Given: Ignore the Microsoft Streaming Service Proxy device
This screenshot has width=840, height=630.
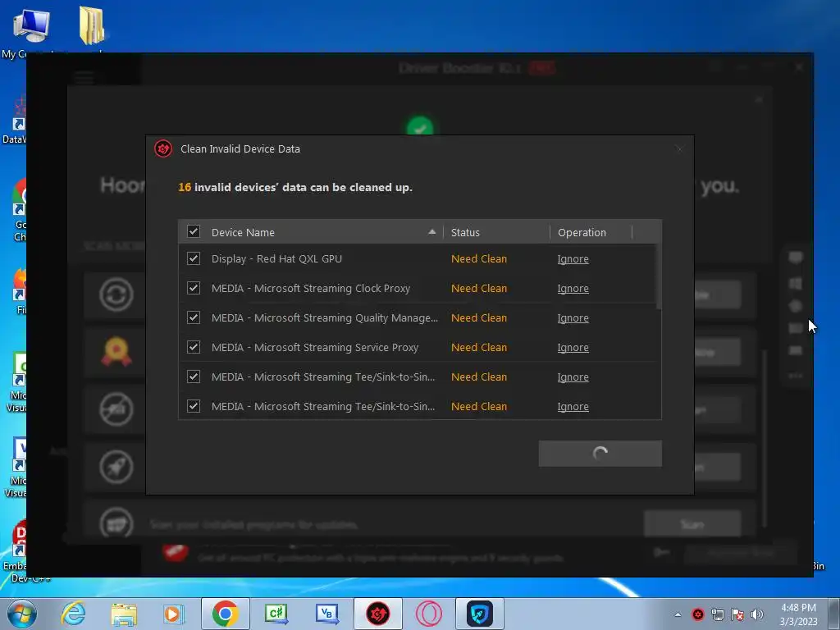Looking at the screenshot, I should 573,347.
